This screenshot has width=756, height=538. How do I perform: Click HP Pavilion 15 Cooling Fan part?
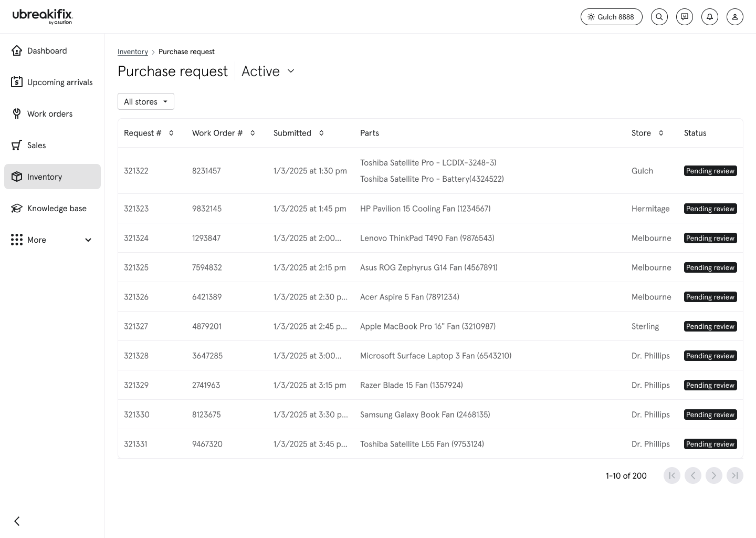pyautogui.click(x=425, y=209)
